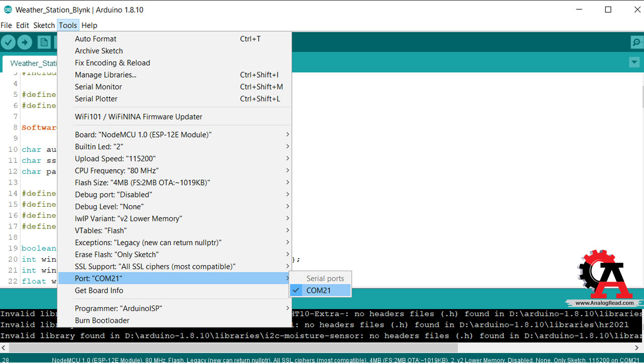
Task: Open the Help menu
Action: (89, 25)
